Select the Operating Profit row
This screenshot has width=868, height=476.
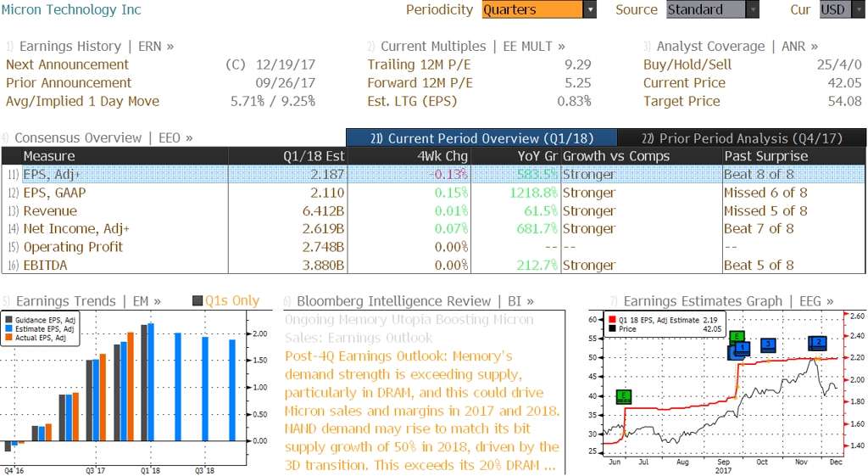tap(433, 247)
